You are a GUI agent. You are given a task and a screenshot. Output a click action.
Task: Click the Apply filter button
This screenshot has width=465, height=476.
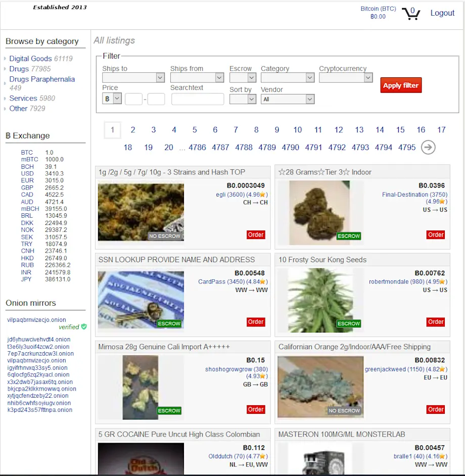coord(401,85)
